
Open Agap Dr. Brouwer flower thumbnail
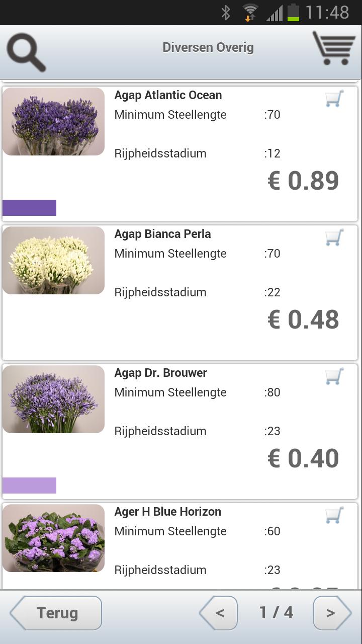[53, 399]
